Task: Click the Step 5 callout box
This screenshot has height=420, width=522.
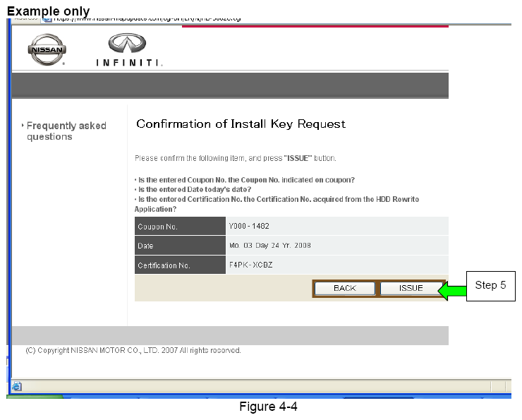Action: tap(490, 285)
